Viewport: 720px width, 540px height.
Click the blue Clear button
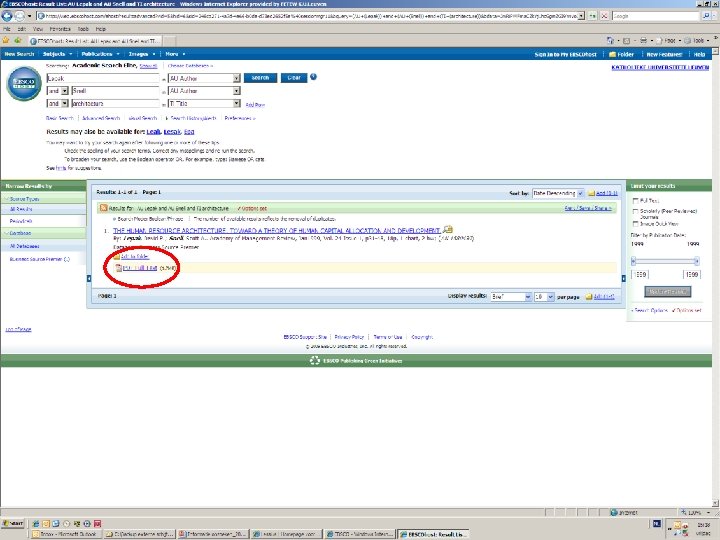pos(294,78)
